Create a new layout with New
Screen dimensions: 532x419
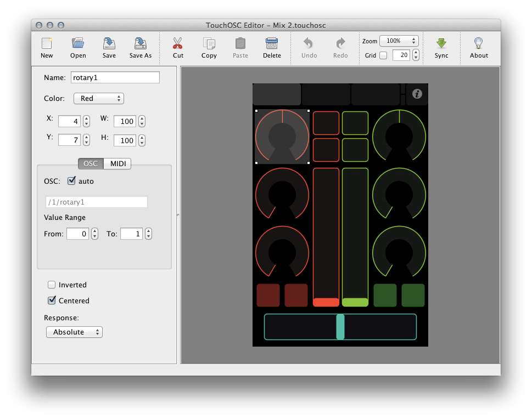point(47,48)
